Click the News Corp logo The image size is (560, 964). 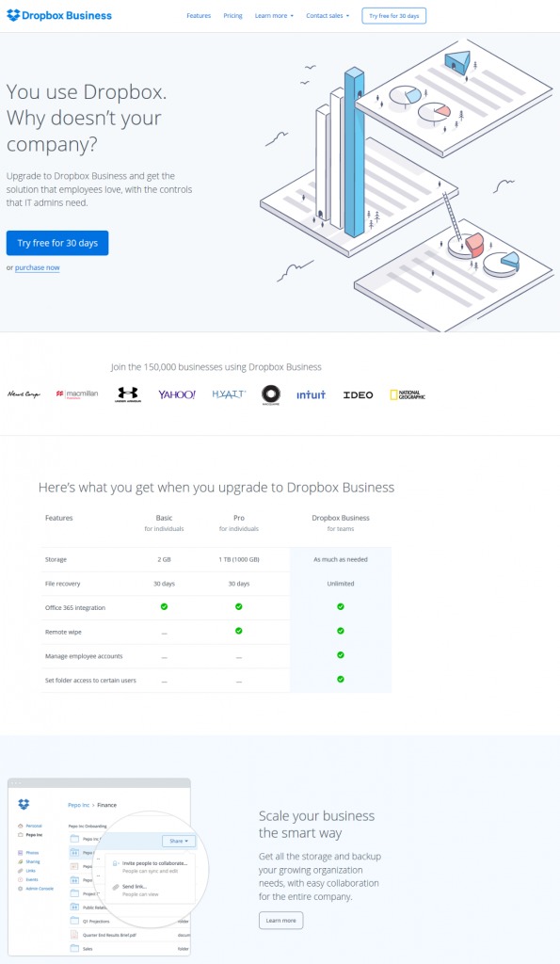[x=24, y=394]
